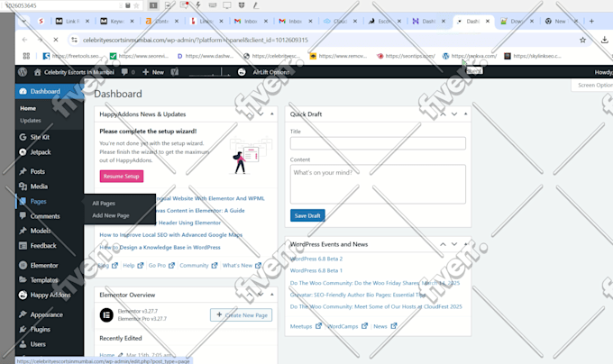613x364 pixels.
Task: Click the browser back arrow
Action: tap(24, 40)
